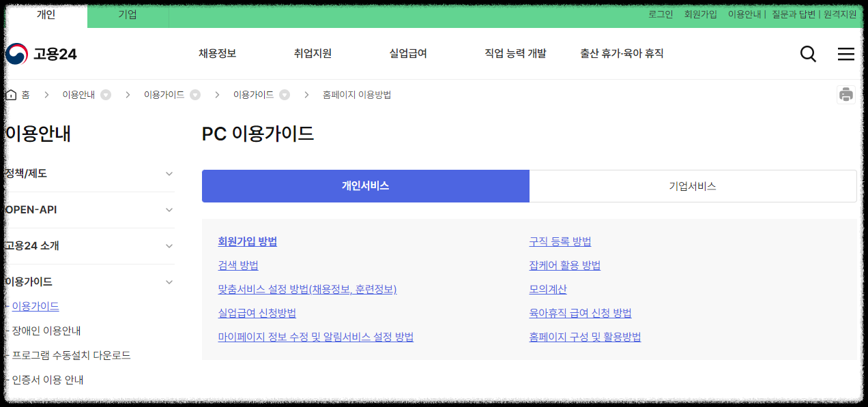Expand the 고용24 소개 sidebar section
Viewport: 868px width, 407px height.
pyautogui.click(x=90, y=246)
